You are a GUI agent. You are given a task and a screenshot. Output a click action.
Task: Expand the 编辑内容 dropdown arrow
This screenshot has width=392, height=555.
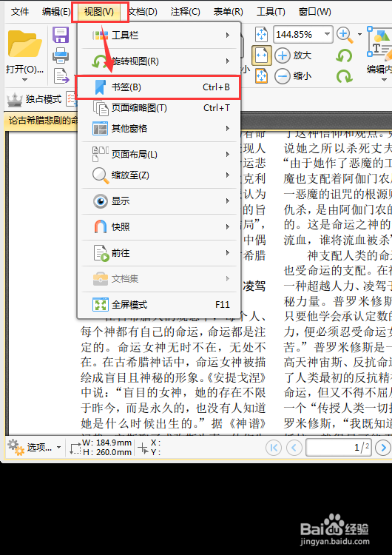tap(384, 80)
